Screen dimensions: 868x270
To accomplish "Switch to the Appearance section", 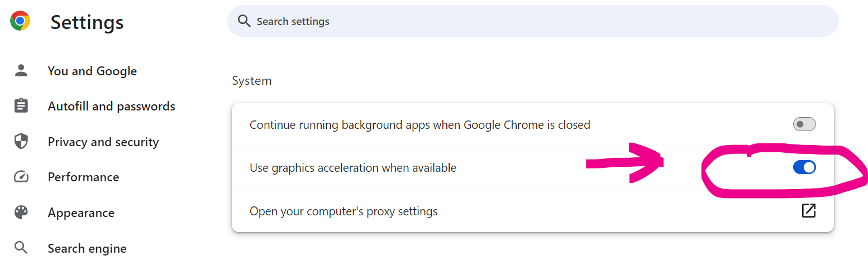I will [x=81, y=213].
